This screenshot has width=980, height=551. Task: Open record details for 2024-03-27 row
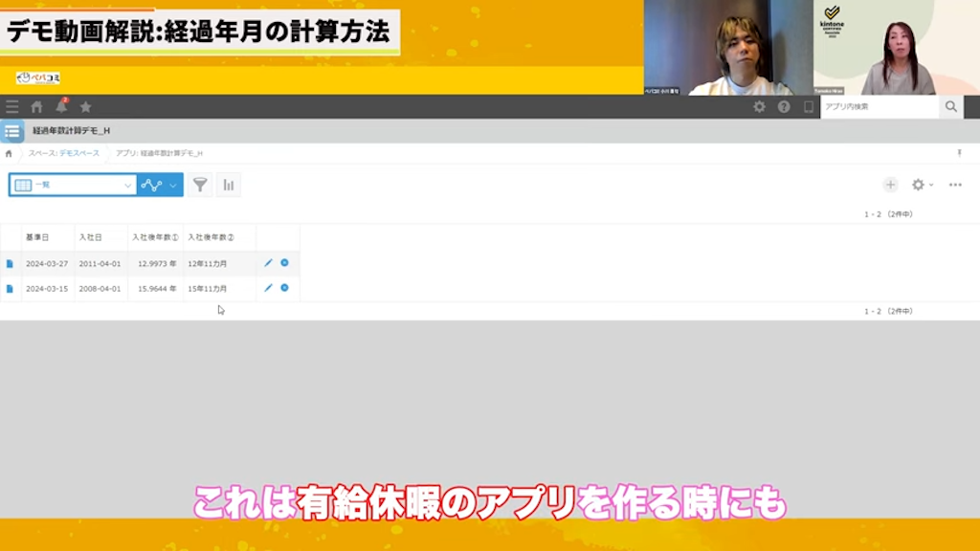tap(10, 263)
